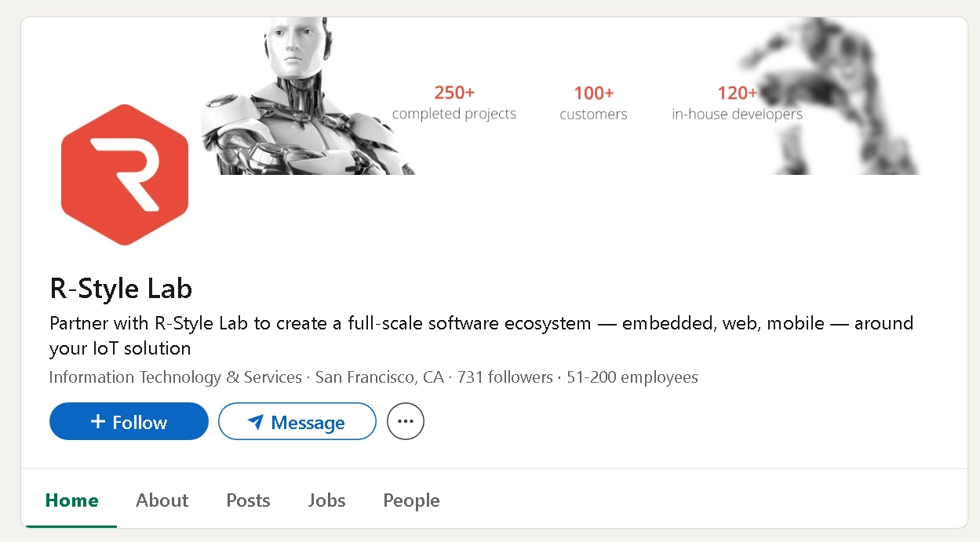The height and width of the screenshot is (542, 980).
Task: Click the robot head banner image
Action: pyautogui.click(x=308, y=96)
